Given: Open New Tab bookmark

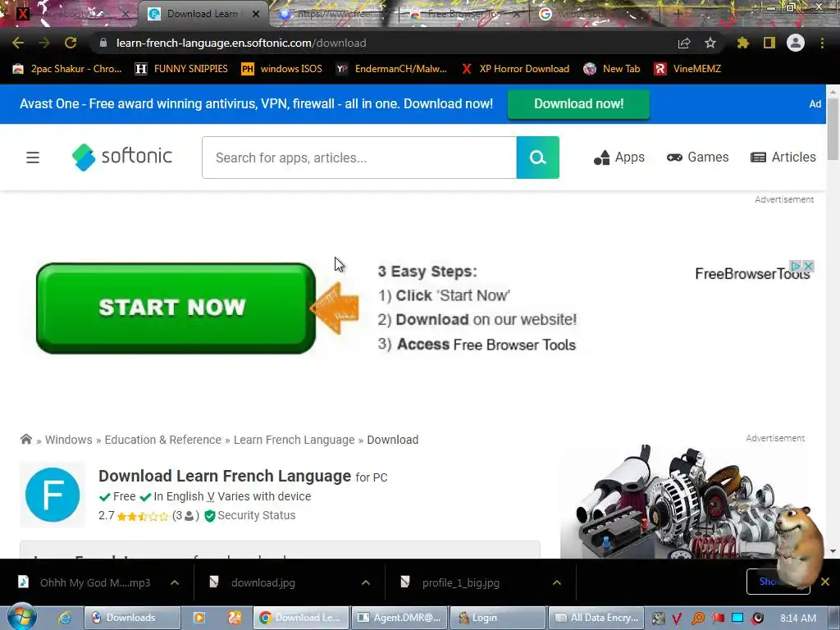Looking at the screenshot, I should coord(612,69).
